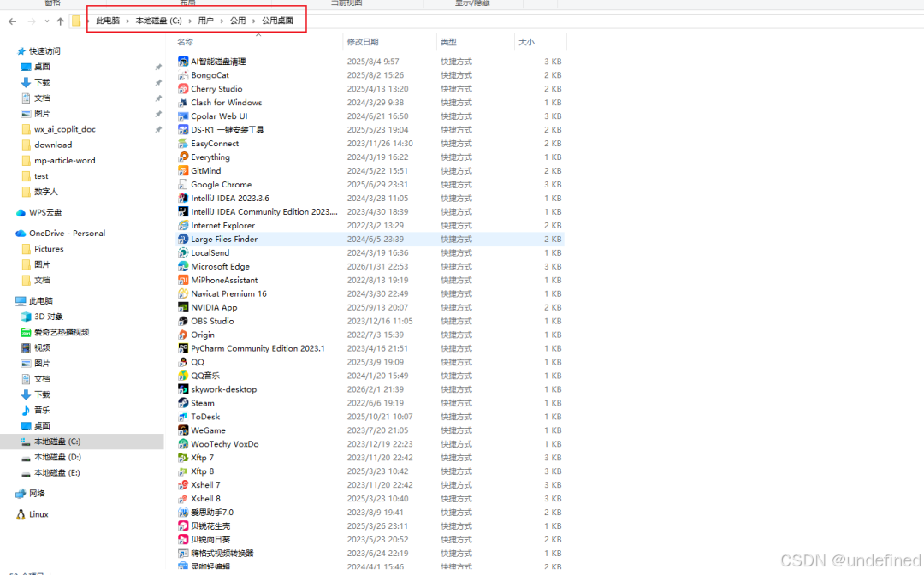Open Pictures folder under OneDrive
Image resolution: width=924 pixels, height=575 pixels.
[49, 249]
